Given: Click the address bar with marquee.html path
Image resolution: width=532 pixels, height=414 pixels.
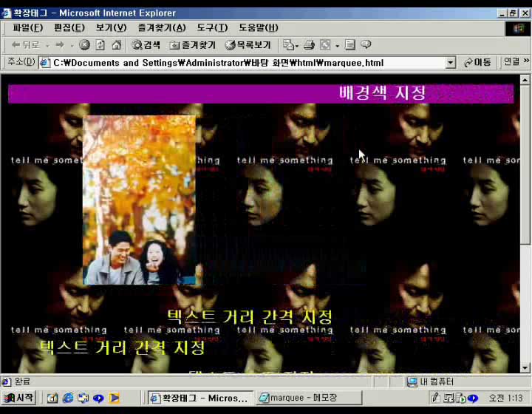Looking at the screenshot, I should point(247,63).
